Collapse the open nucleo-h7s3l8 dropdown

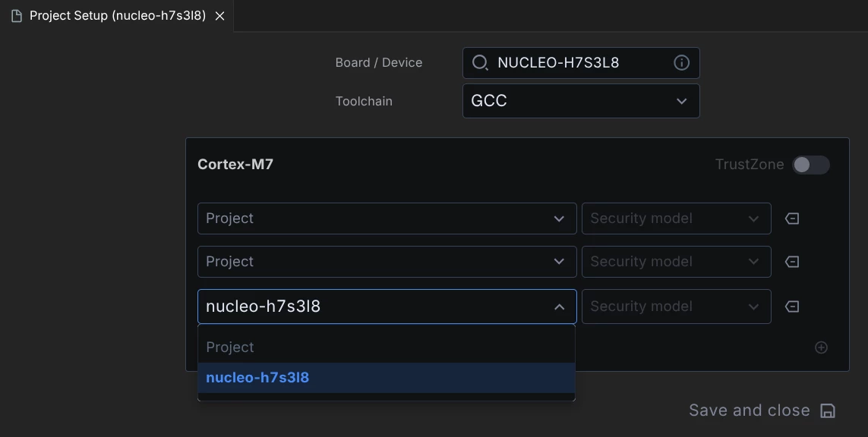pos(559,307)
